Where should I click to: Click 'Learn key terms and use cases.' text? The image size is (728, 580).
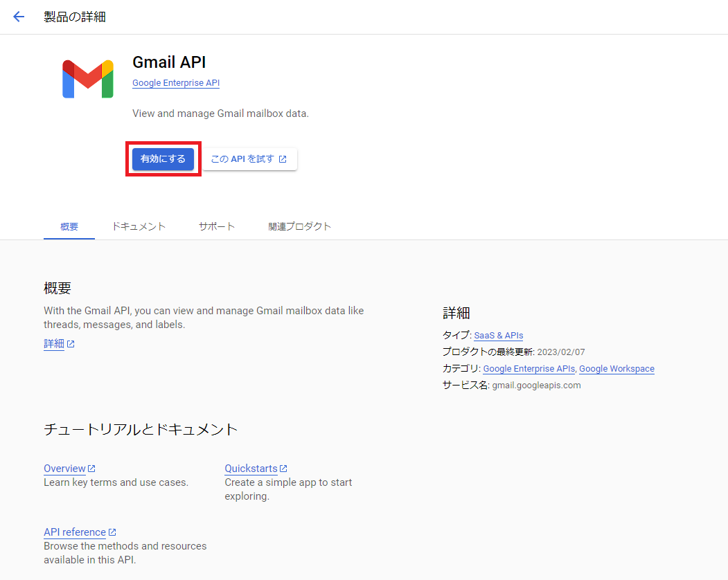[x=116, y=482]
